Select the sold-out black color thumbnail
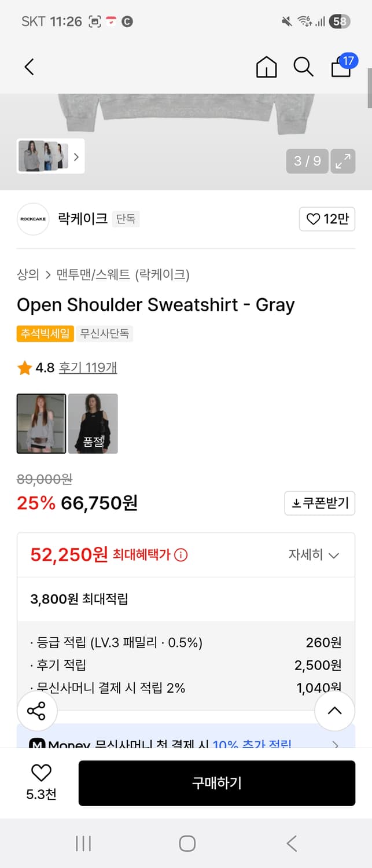372x868 pixels. coord(93,424)
